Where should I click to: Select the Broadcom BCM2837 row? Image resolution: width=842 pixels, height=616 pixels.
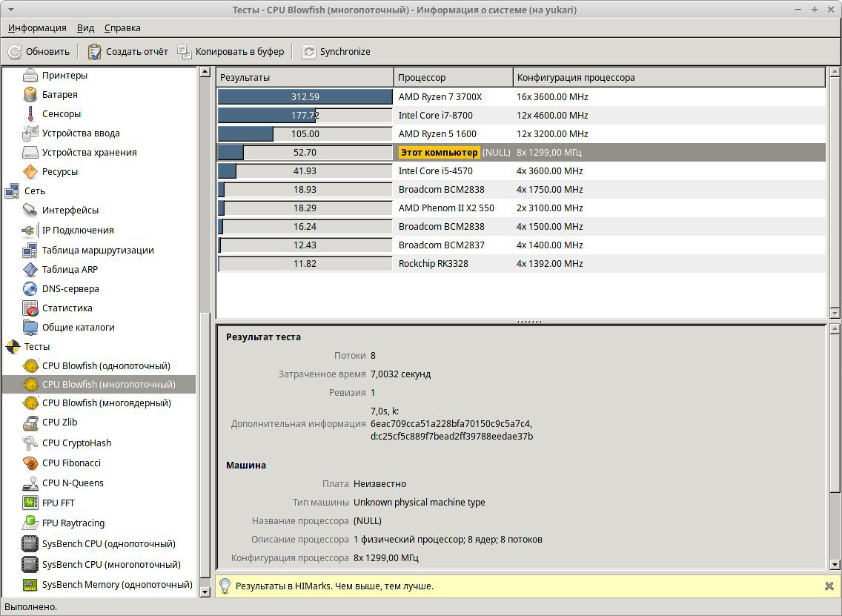(521, 245)
